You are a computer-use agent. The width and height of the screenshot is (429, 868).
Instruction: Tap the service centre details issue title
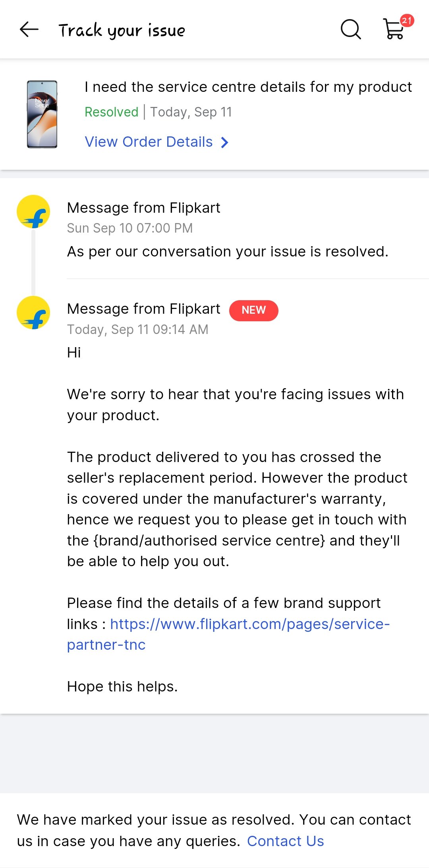248,87
